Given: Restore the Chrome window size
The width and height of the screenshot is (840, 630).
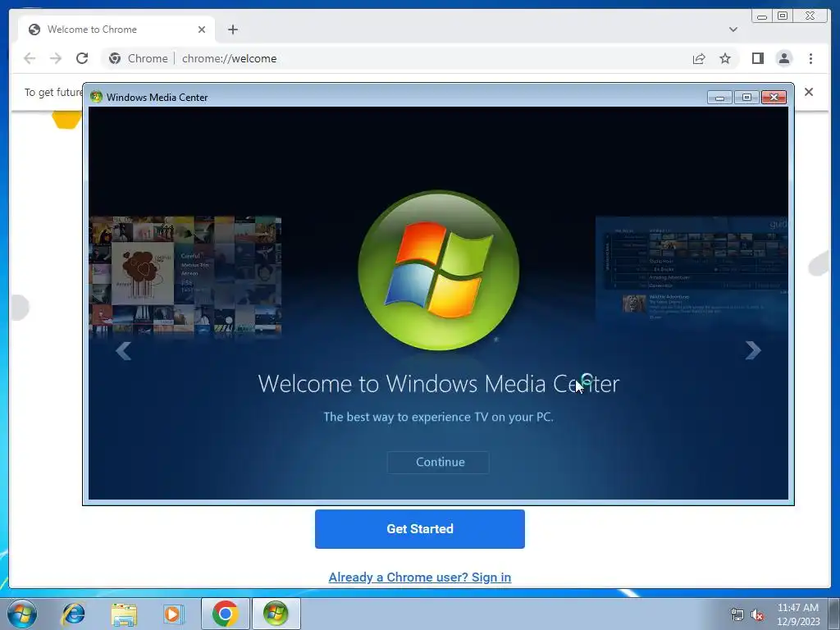Looking at the screenshot, I should [x=782, y=16].
